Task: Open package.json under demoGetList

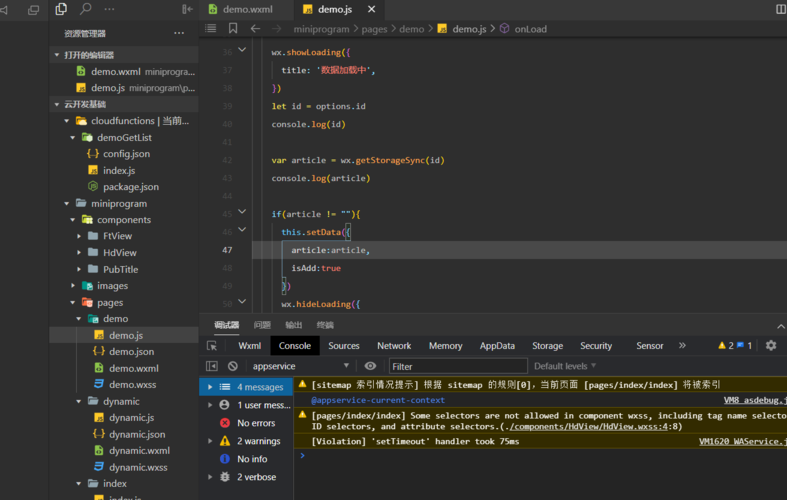Action: tap(131, 187)
